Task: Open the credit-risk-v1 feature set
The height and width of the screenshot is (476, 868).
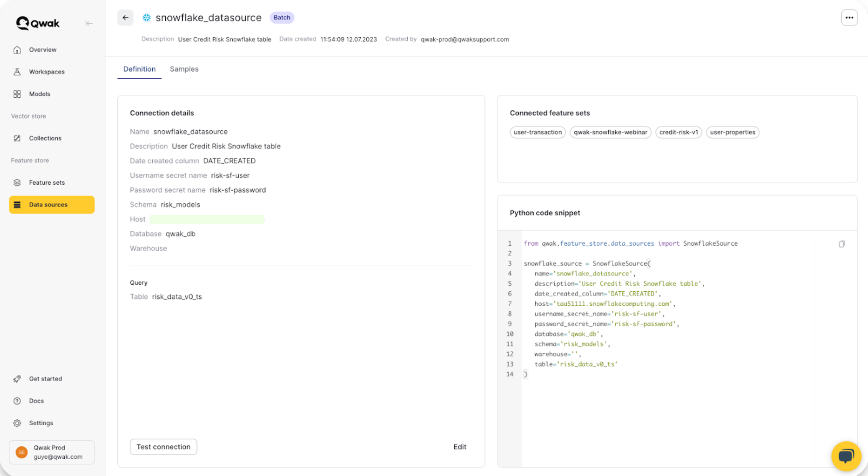Action: pyautogui.click(x=679, y=133)
